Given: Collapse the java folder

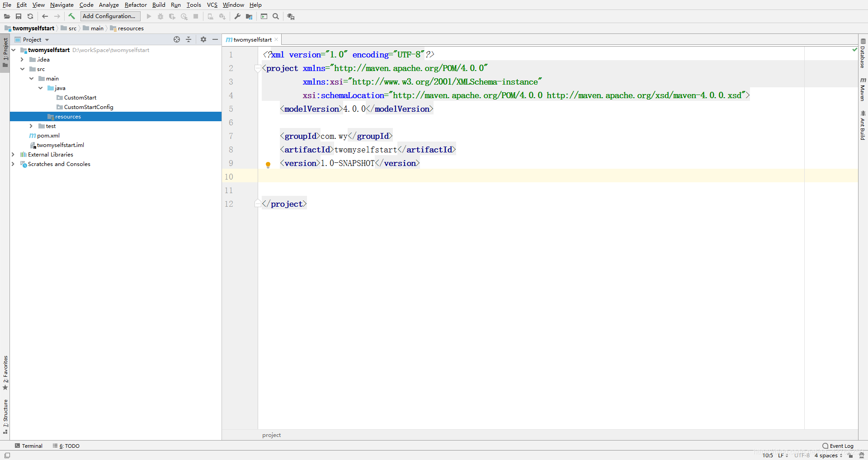Looking at the screenshot, I should (x=40, y=88).
